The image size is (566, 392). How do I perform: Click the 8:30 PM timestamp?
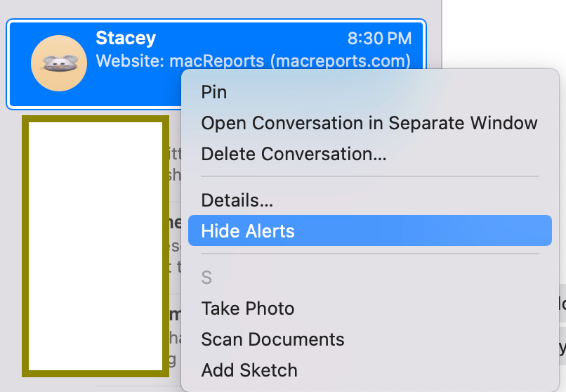point(379,38)
